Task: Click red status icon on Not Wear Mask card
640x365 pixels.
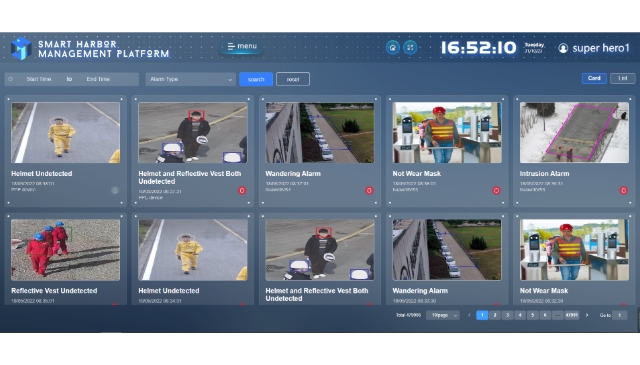Action: click(x=496, y=190)
